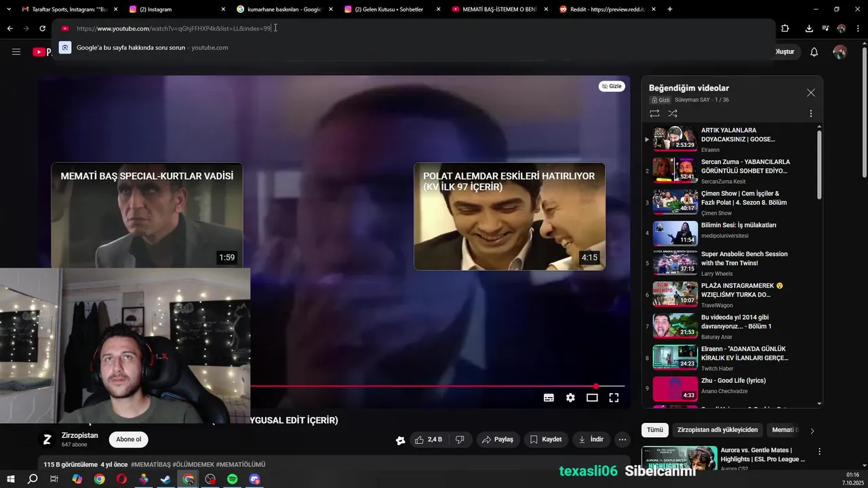Open Chrome profile avatar in toolbar

[x=842, y=28]
